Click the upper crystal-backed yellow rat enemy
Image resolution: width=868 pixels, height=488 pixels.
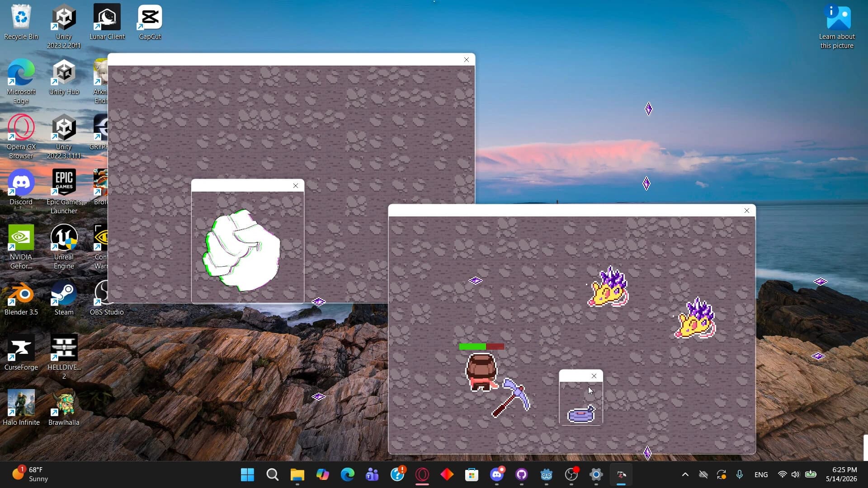click(x=608, y=286)
